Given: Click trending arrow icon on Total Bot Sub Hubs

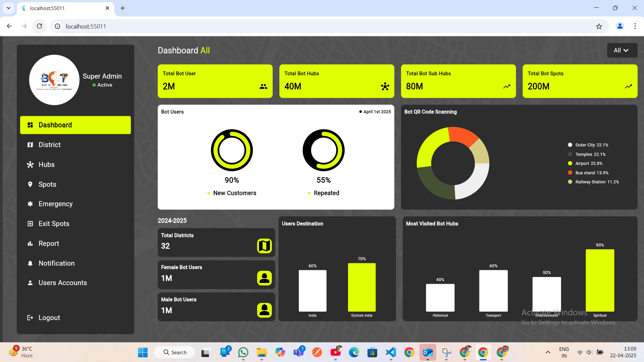Looking at the screenshot, I should pos(507,87).
